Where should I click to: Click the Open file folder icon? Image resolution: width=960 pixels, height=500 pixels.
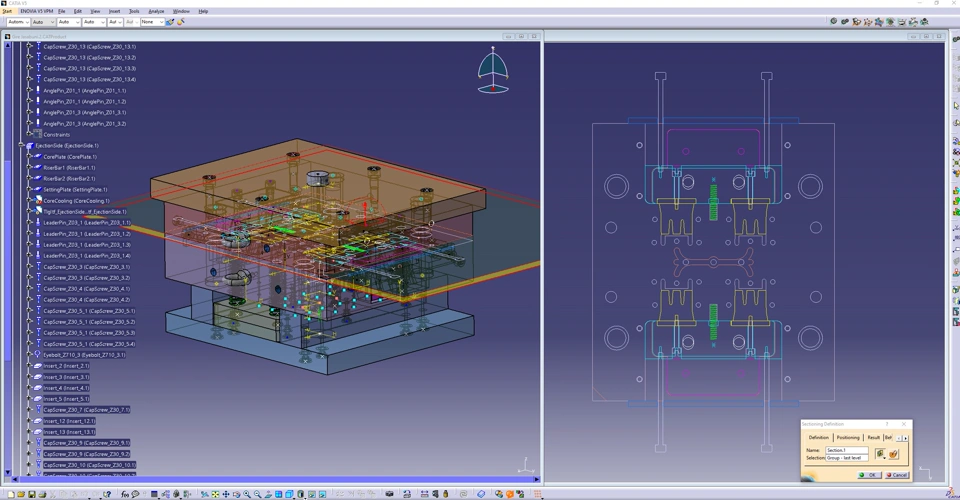coord(21,494)
